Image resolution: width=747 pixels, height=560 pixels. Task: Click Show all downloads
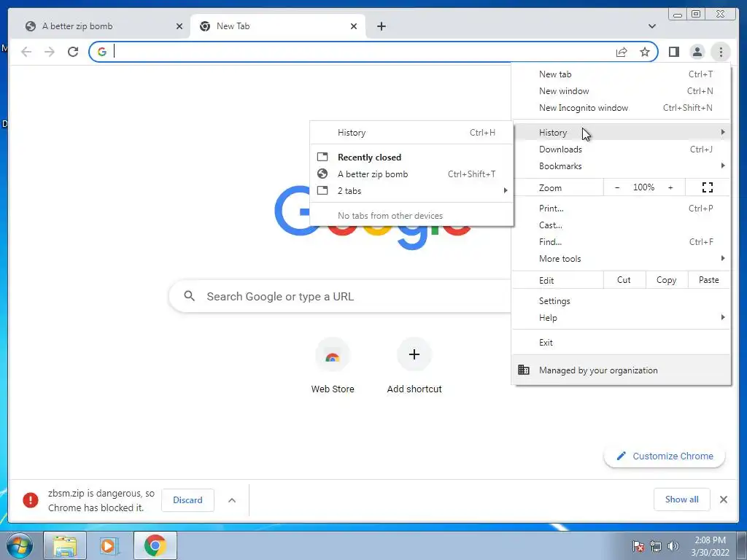click(x=682, y=499)
